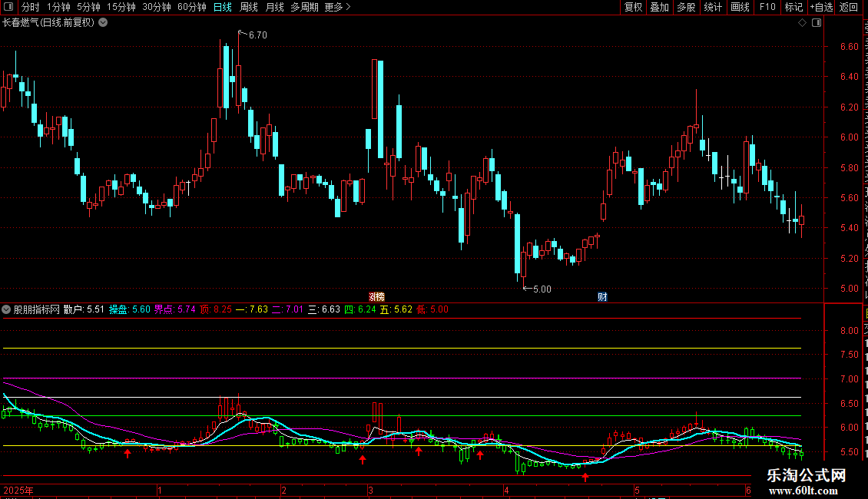868x499 pixels.
Task: Open indicator dropdown circle beside 股朋指标网
Action: [6, 309]
